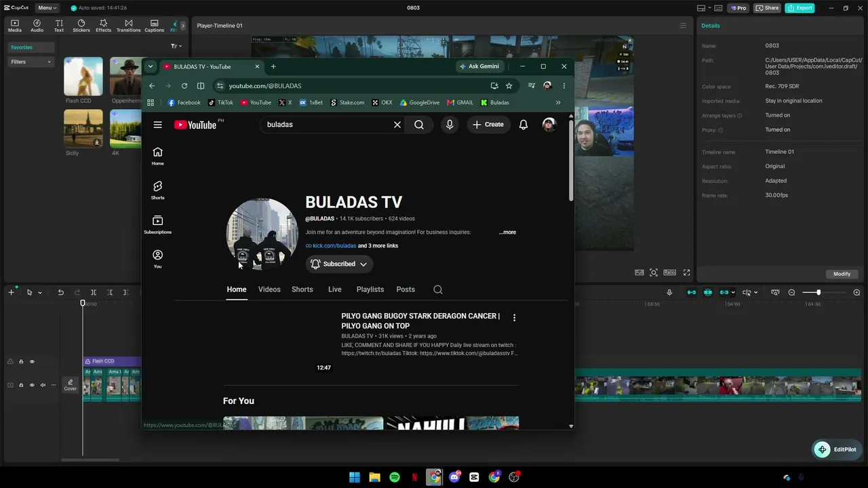The image size is (868, 488).
Task: Open the CapCut Menu dropdown
Action: (x=46, y=8)
